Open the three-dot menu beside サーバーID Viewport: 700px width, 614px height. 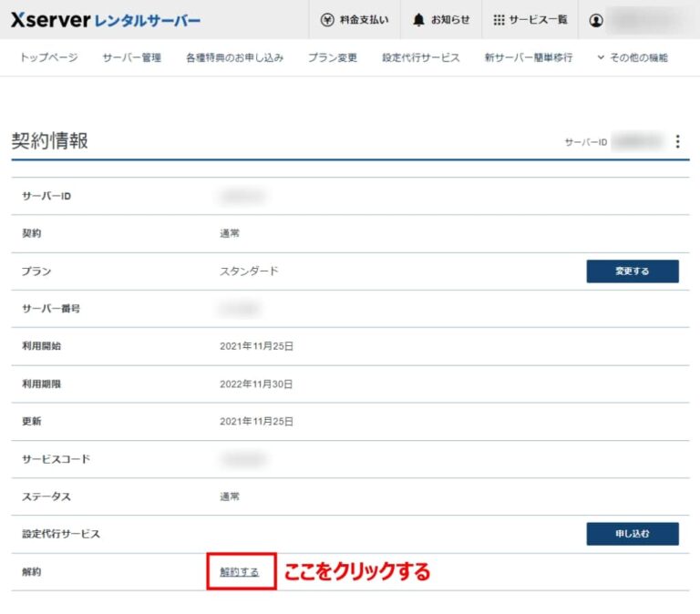(x=677, y=141)
